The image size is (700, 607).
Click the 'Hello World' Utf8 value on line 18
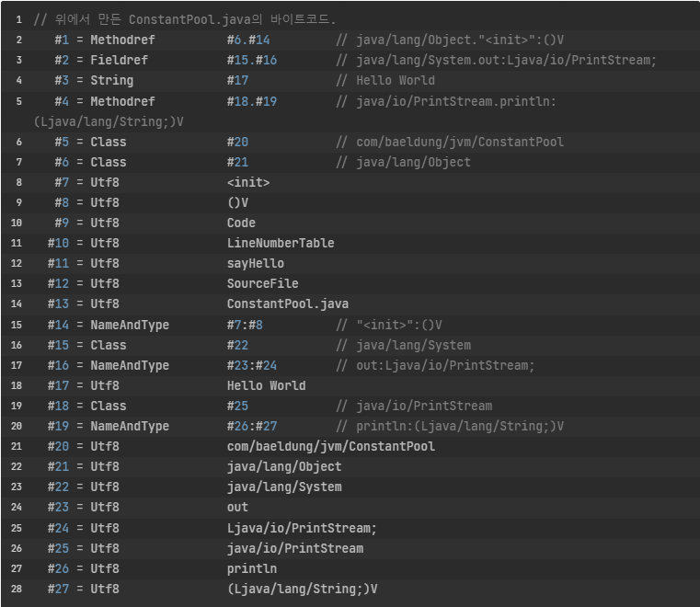click(x=266, y=385)
